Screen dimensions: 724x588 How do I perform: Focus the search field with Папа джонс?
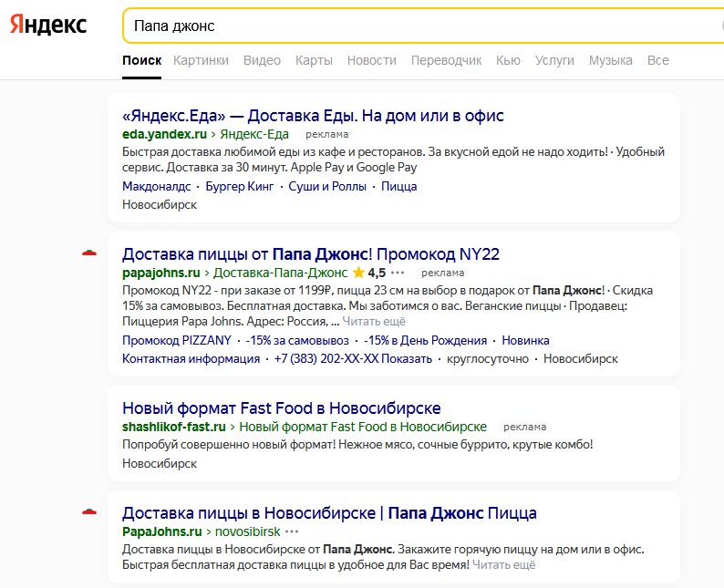(x=422, y=26)
